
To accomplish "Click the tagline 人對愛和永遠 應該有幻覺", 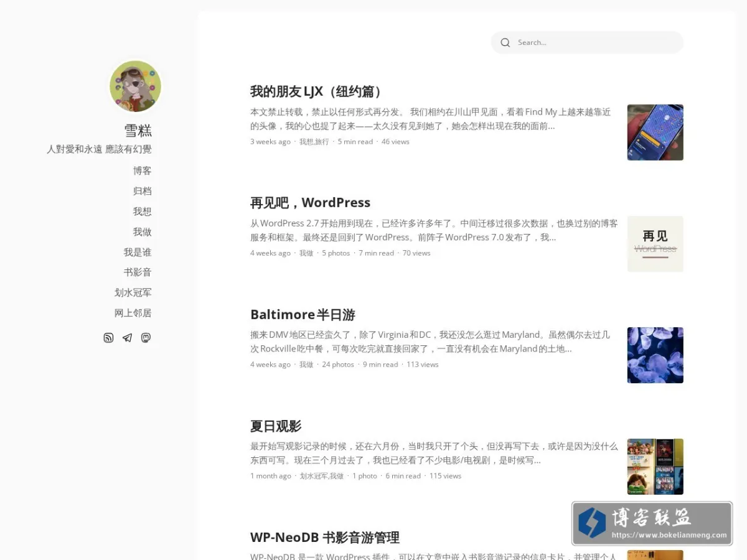I will point(99,149).
